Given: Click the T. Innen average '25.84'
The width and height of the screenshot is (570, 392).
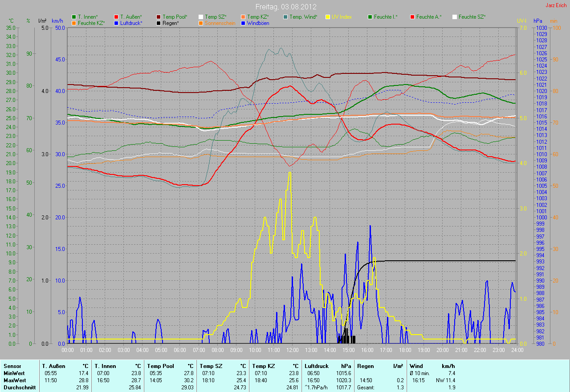Looking at the screenshot, I should pos(134,388).
